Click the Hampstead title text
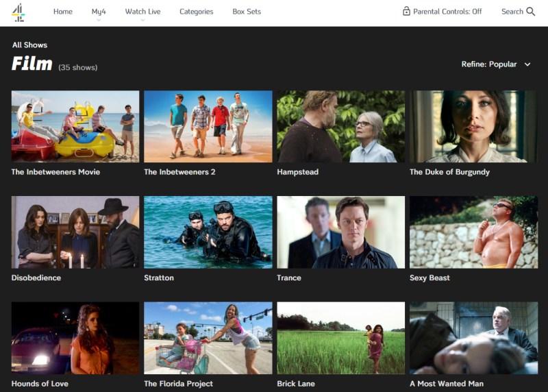Image resolution: width=548 pixels, height=392 pixels. click(298, 172)
